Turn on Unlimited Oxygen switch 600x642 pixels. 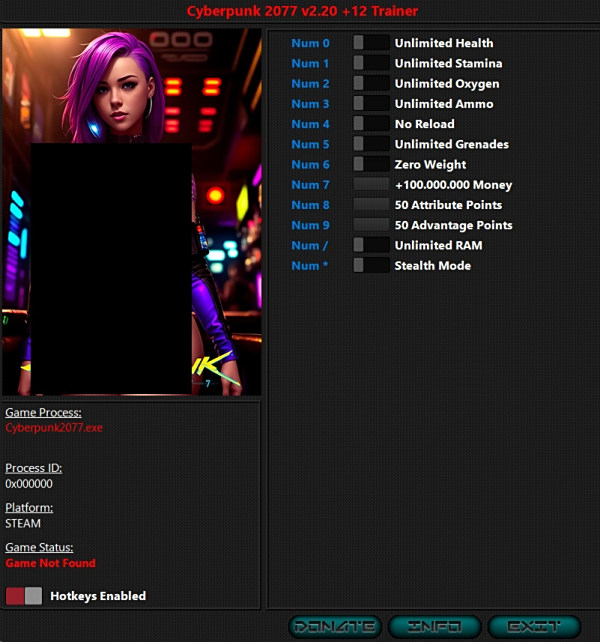[x=371, y=83]
